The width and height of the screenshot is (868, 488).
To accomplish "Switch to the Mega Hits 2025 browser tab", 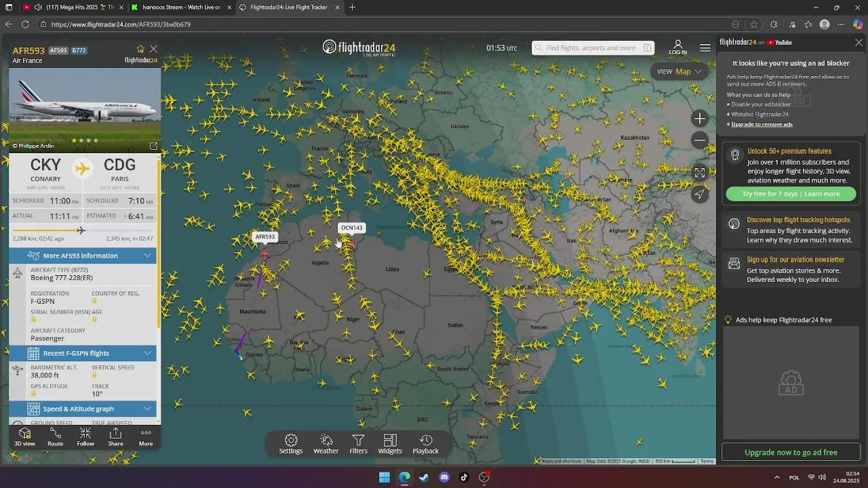I will click(x=71, y=7).
